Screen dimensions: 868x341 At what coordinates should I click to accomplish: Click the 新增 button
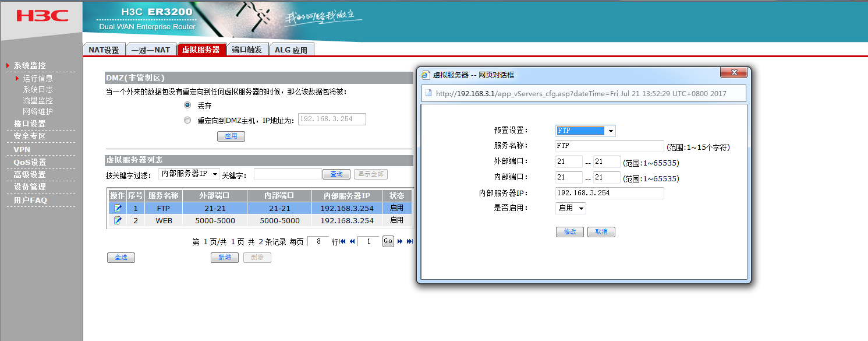tap(225, 258)
